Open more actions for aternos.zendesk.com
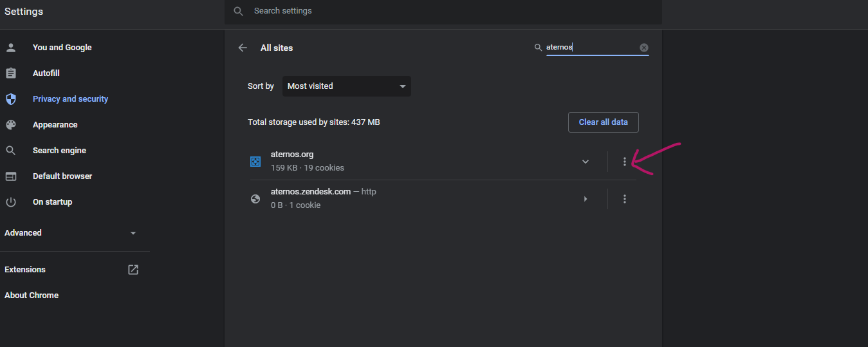The image size is (868, 347). [624, 199]
